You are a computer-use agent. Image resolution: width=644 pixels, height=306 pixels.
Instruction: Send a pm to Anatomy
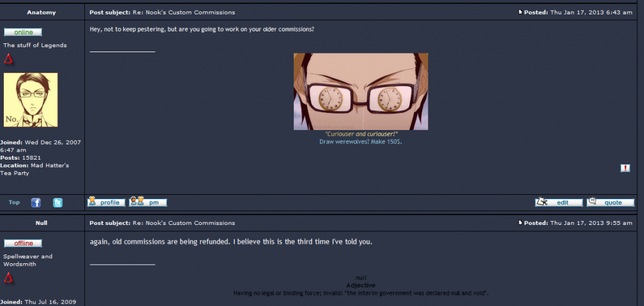point(148,202)
